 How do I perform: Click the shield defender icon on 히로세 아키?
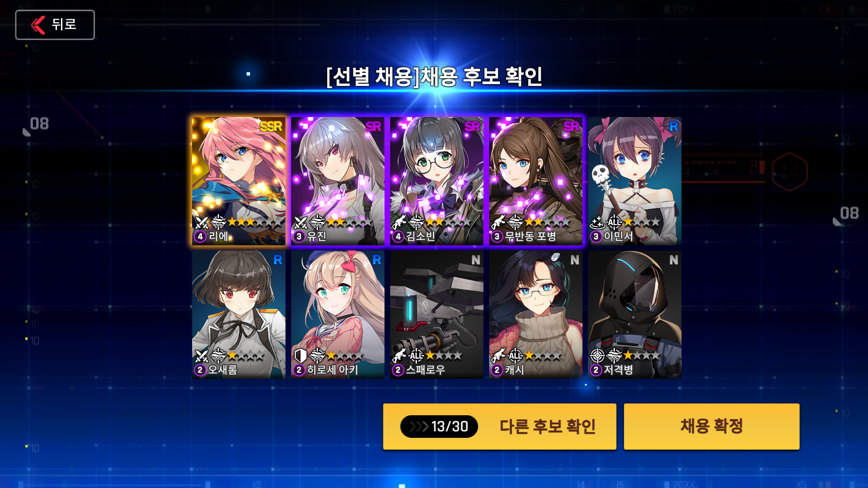300,356
